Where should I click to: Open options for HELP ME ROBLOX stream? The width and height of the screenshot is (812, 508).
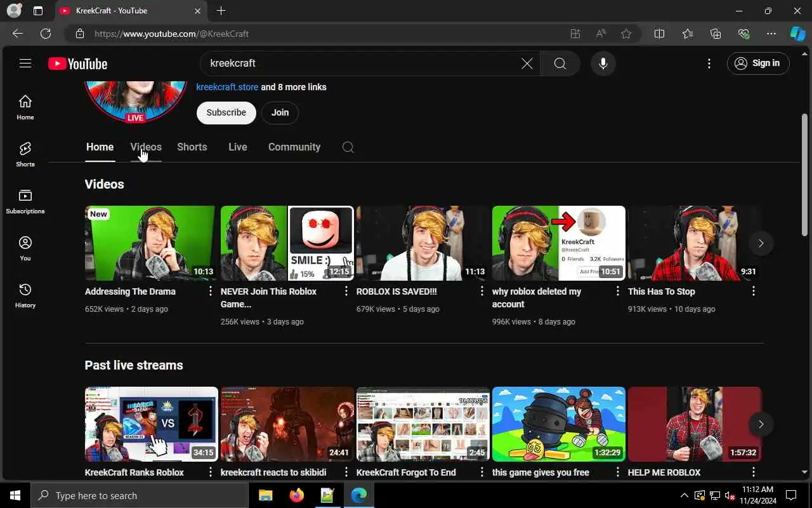pos(754,472)
